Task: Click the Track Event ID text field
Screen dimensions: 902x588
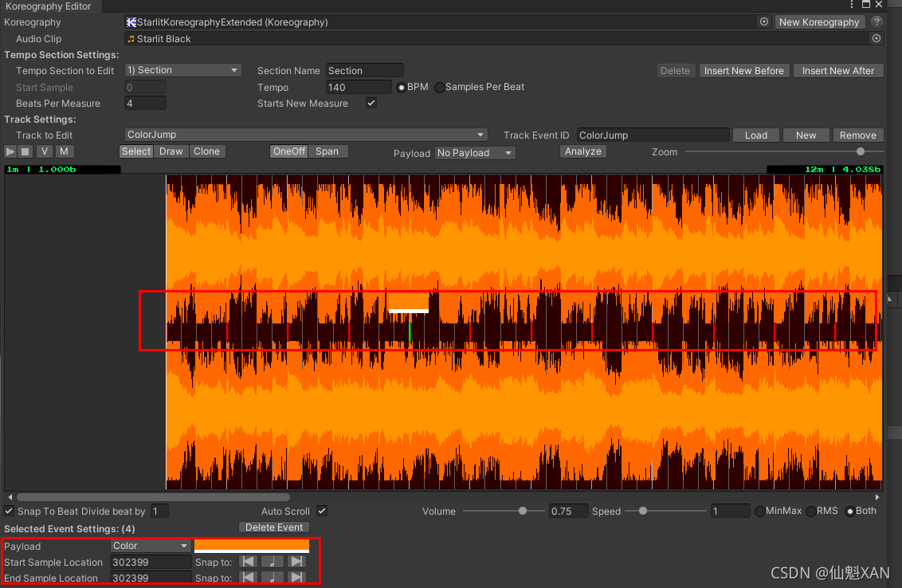Action: pos(653,135)
